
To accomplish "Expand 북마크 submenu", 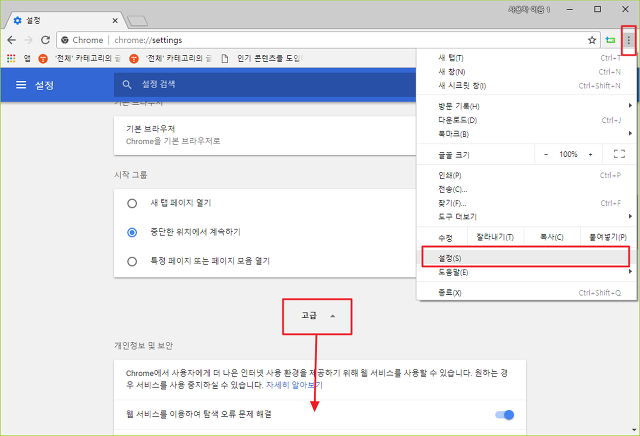I will click(x=527, y=134).
